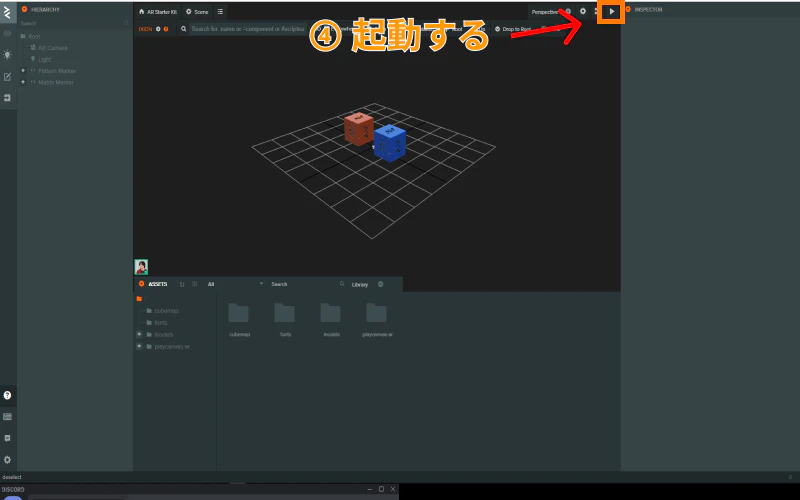800x500 pixels.
Task: Open the list menu icon beside Scene
Action: tap(220, 12)
